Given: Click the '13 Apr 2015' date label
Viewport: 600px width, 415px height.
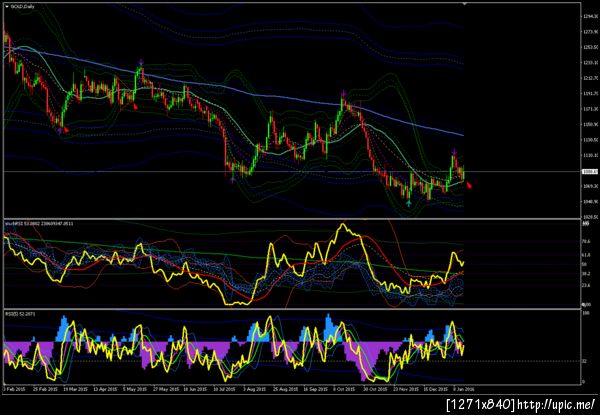Looking at the screenshot, I should [x=105, y=389].
